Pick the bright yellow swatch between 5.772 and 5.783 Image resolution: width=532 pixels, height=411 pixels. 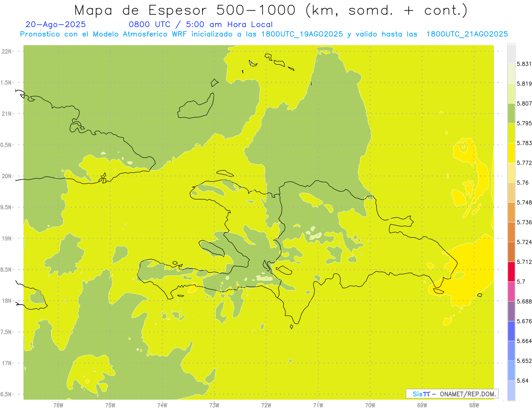point(511,153)
